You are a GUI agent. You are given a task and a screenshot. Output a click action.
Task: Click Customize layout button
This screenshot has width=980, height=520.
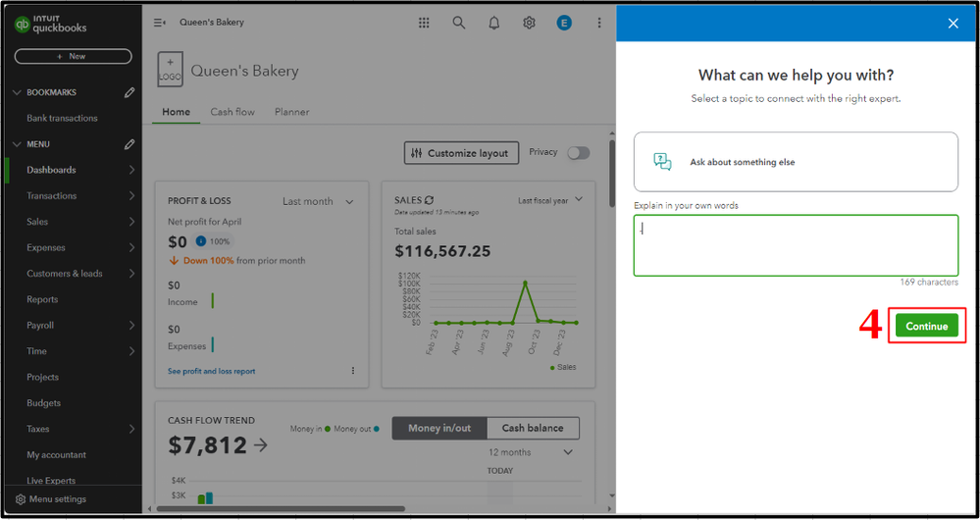(461, 153)
